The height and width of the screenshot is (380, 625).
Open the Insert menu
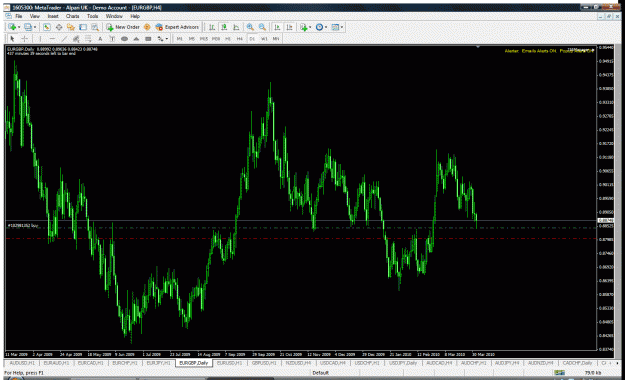[x=53, y=16]
